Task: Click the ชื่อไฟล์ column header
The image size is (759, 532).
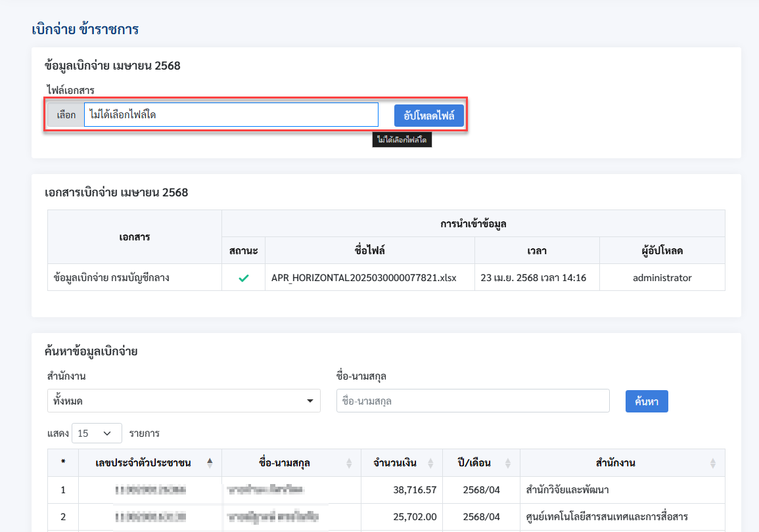Action: coord(370,250)
